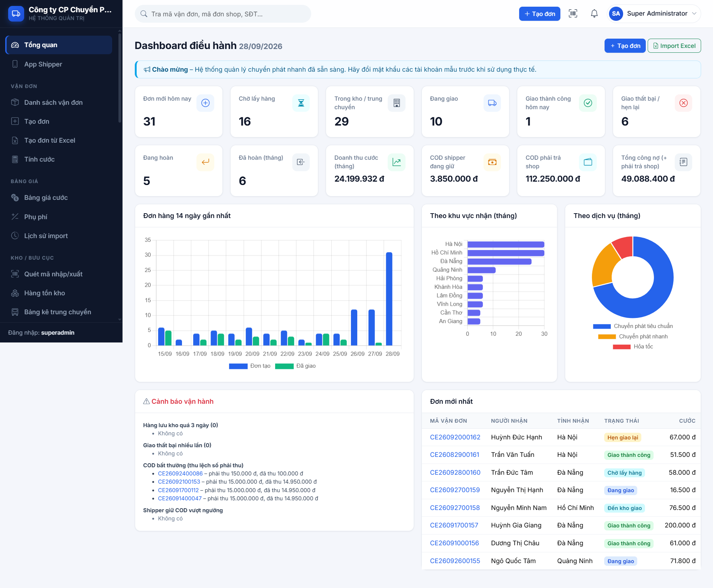Toggle Đã giao green legend swatch
Screen dimensions: 713x588
click(x=284, y=366)
